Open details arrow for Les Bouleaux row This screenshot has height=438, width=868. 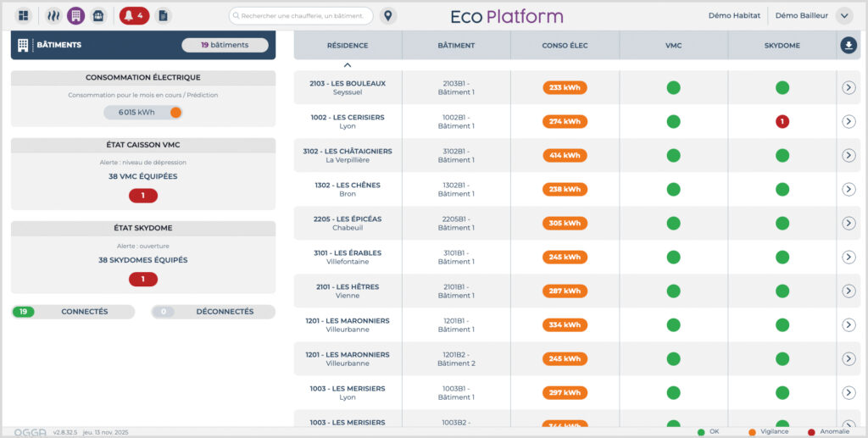pyautogui.click(x=849, y=87)
